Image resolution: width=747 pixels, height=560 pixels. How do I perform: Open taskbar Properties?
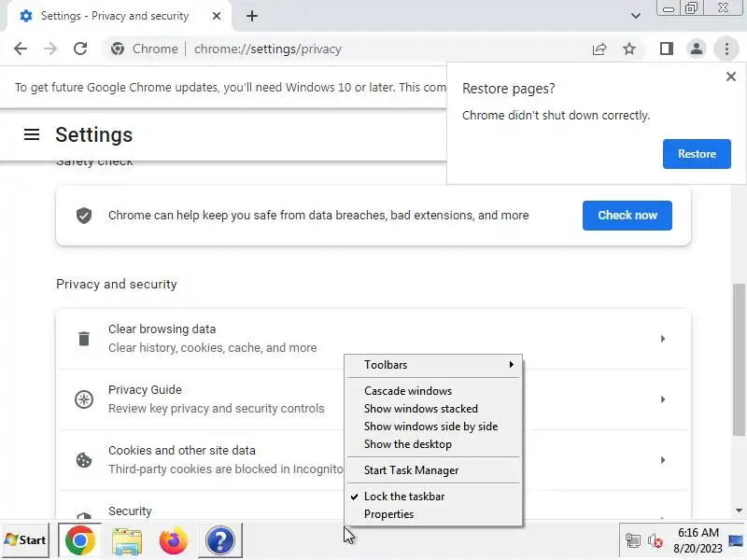(433, 514)
